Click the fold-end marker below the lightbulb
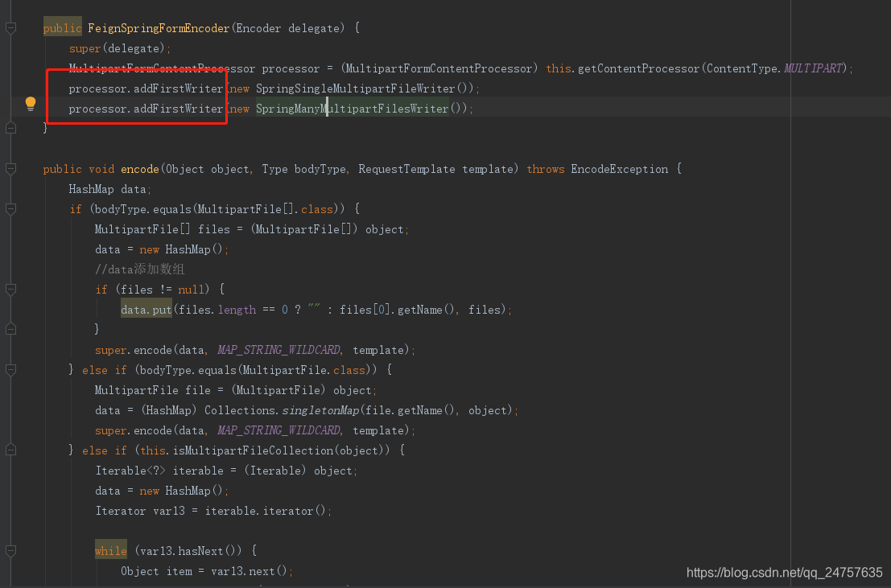 (x=10, y=128)
